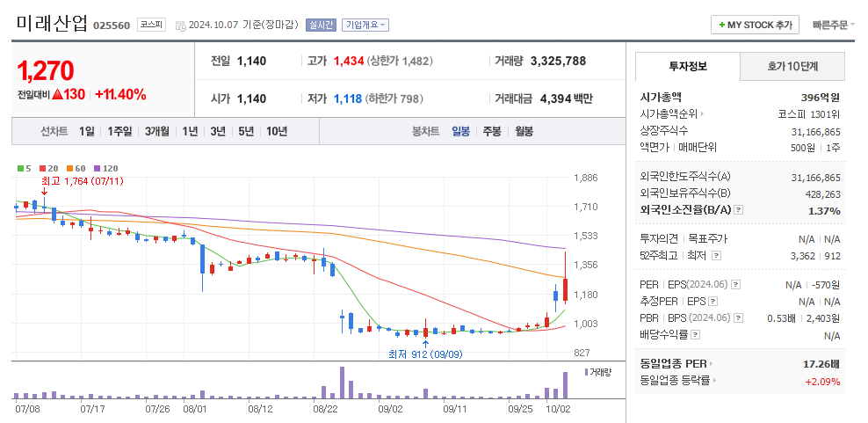Click the calendar icon beside 2024.10.07 date
The width and height of the screenshot is (868, 423).
click(180, 26)
